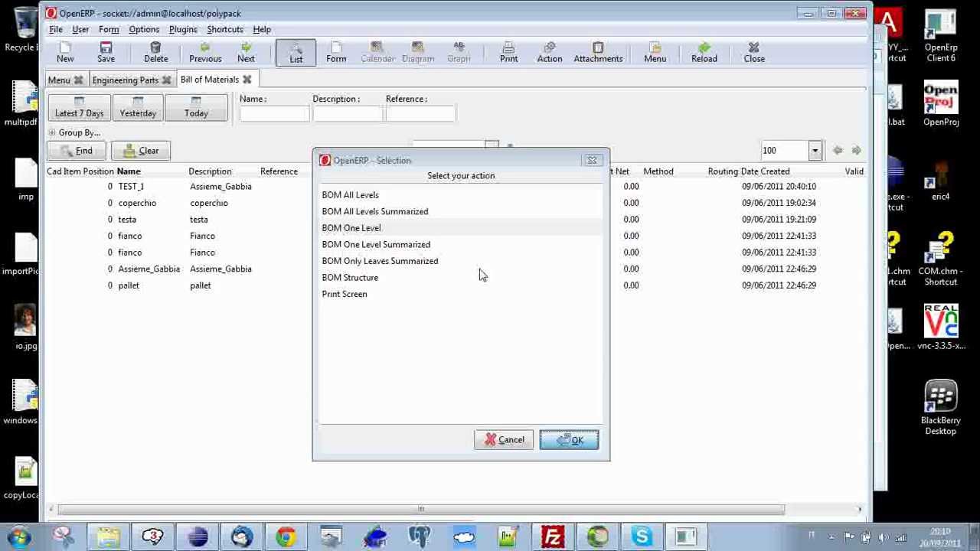Screen dimensions: 980x551
Task: Open the Shortcuts menu
Action: (225, 29)
